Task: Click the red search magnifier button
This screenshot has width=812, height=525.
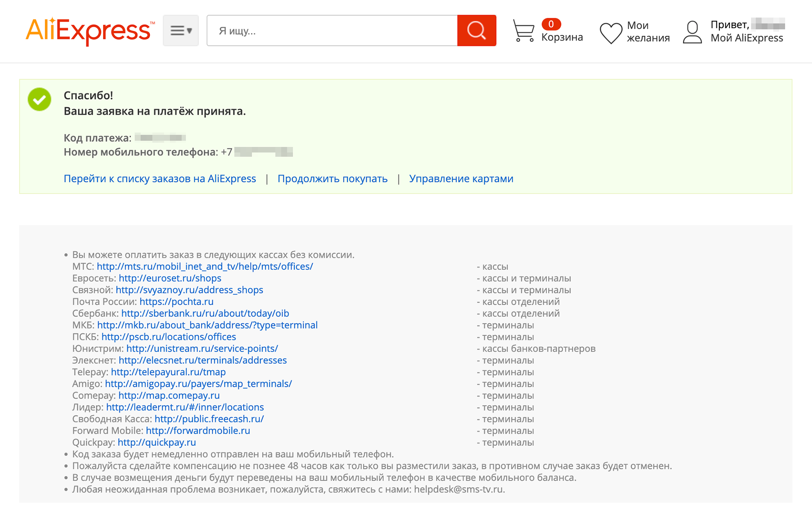Action: click(477, 30)
